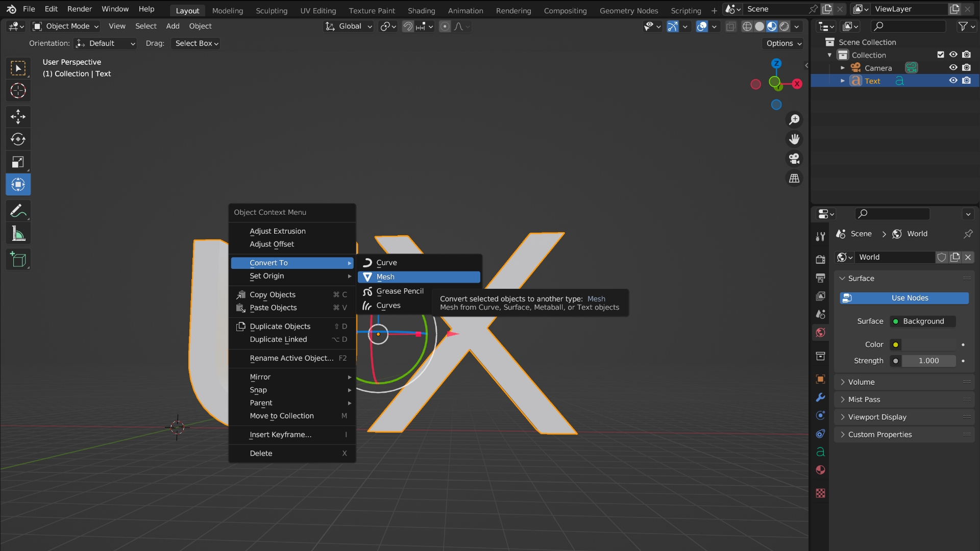Viewport: 980px width, 551px height.
Task: Open the Select Box drag dropdown
Action: (x=196, y=43)
